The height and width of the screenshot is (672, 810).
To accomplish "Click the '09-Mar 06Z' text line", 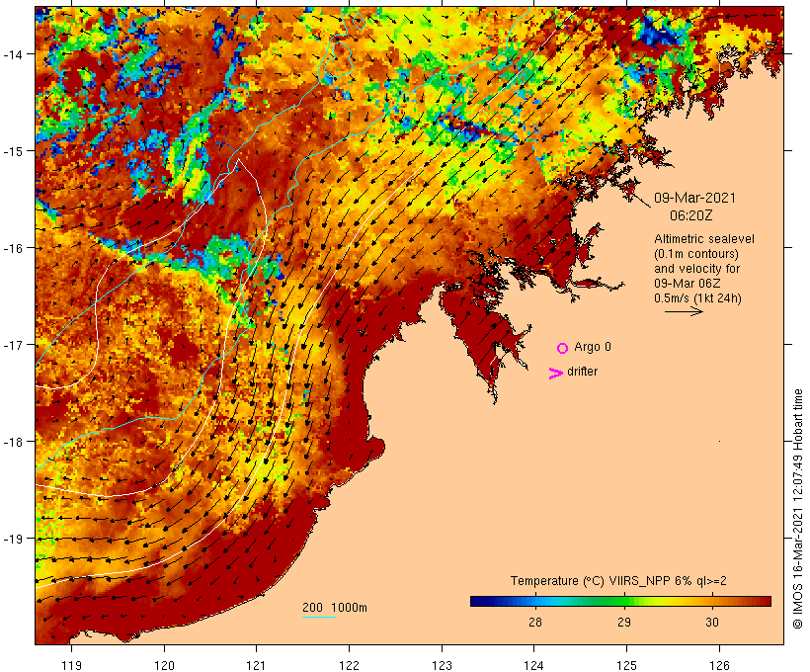I will [688, 284].
